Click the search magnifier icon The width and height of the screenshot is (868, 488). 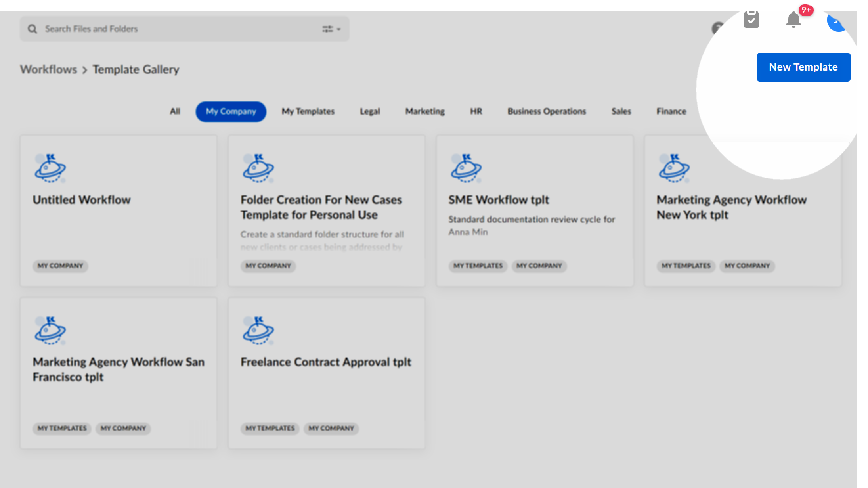point(33,29)
